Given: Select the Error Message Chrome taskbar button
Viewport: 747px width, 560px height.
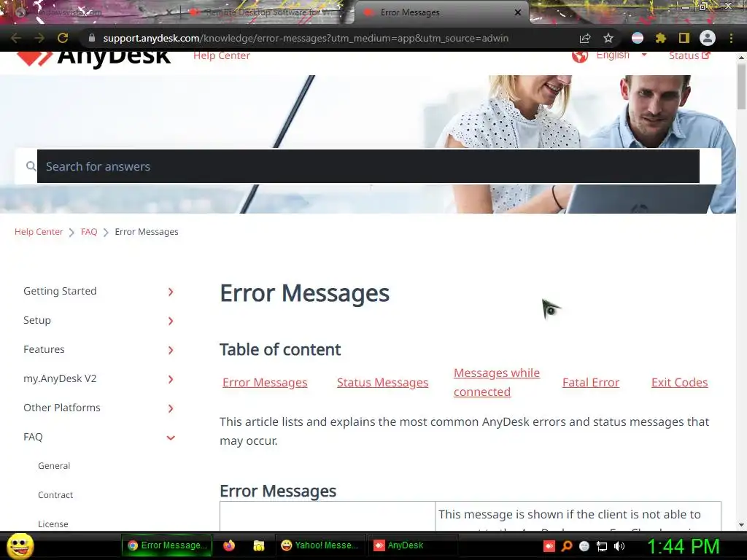Looking at the screenshot, I should point(167,545).
